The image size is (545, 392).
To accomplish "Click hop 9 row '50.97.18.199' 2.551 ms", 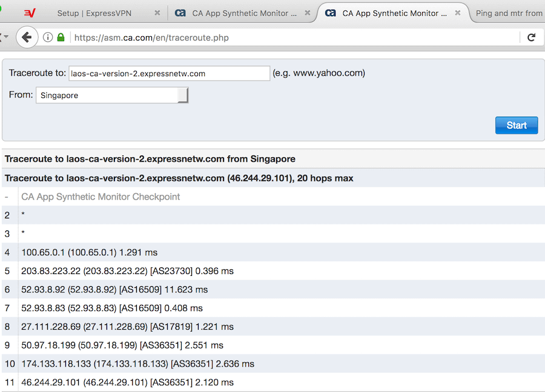I will point(273,345).
